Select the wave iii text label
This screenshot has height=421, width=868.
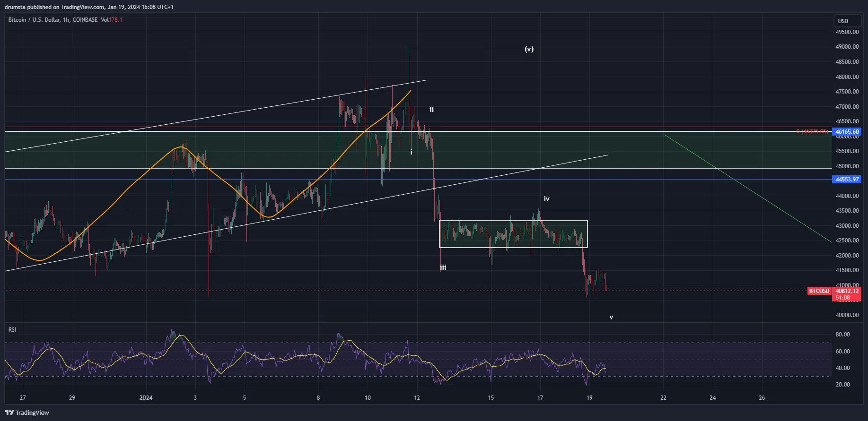(443, 267)
